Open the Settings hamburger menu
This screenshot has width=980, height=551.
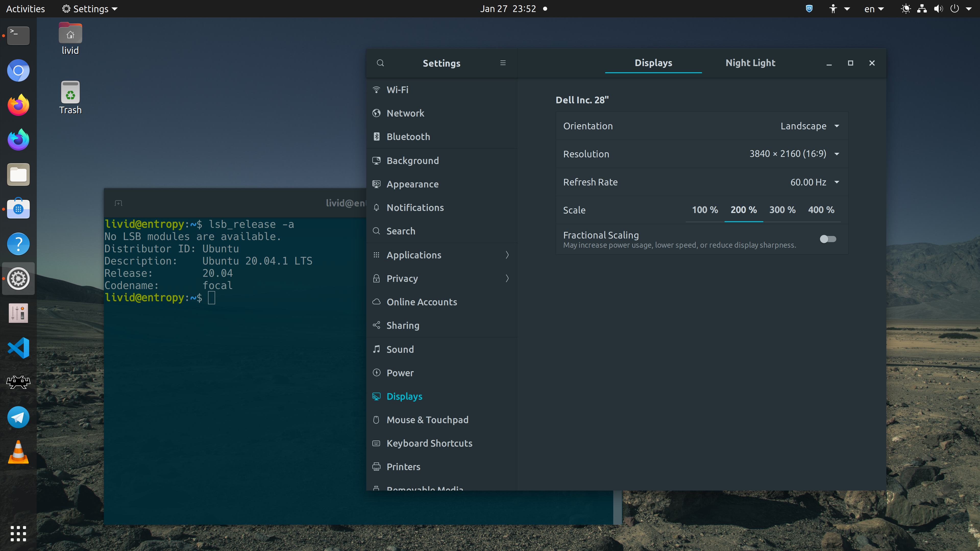pyautogui.click(x=503, y=63)
